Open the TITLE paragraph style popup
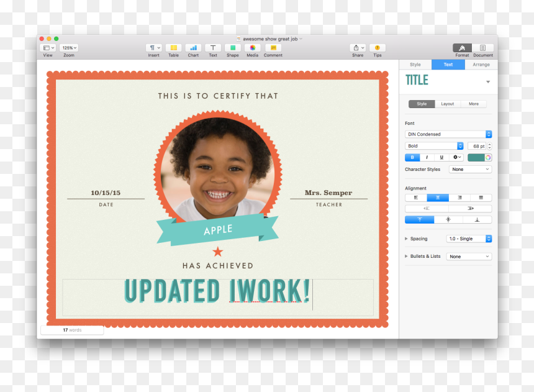Image resolution: width=534 pixels, height=392 pixels. (488, 82)
